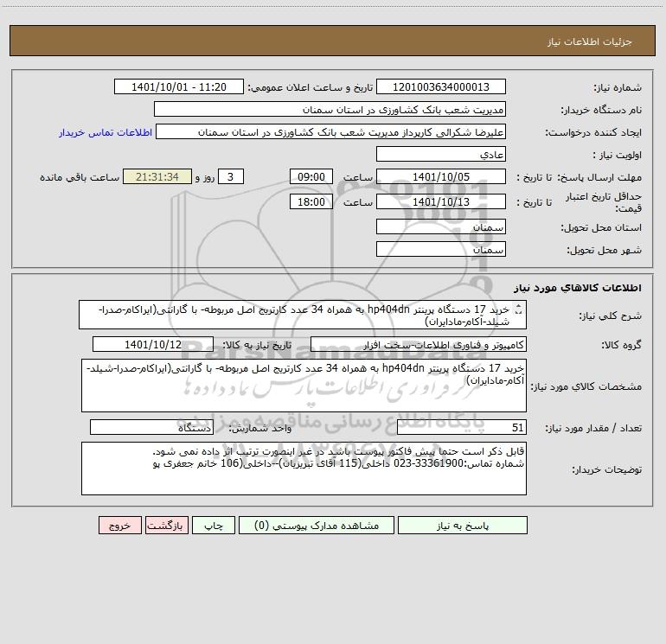The height and width of the screenshot is (644, 666).
Task: Click the label 'تاریخ و ساعت اعلان عمومی:'
Action: pos(311,88)
